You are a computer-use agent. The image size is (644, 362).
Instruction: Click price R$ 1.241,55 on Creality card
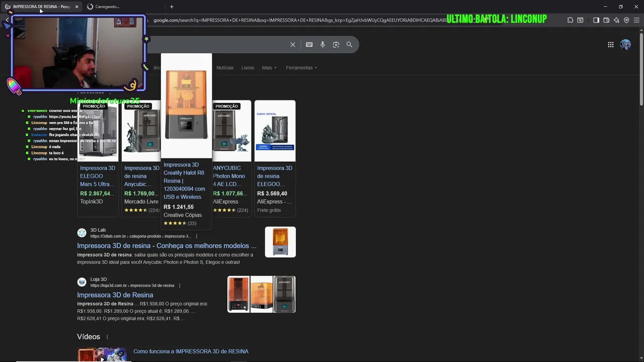tap(179, 207)
